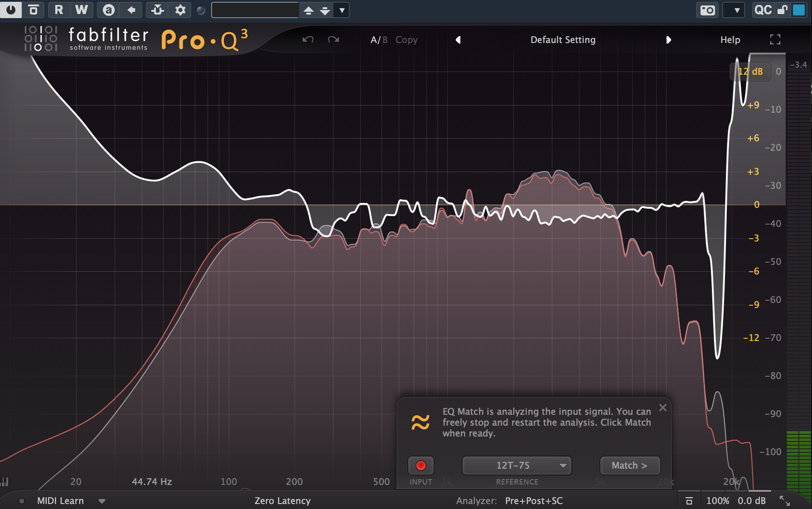The image size is (812, 509).
Task: Click the 0.0 dB output gain value
Action: click(752, 501)
